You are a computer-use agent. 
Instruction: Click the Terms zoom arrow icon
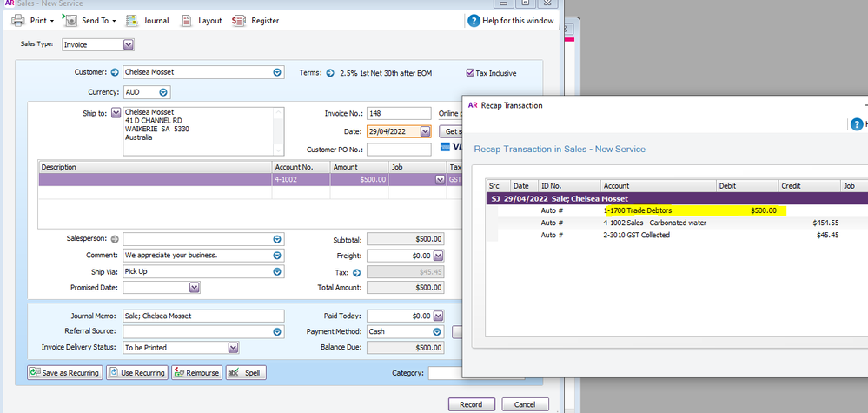[330, 73]
